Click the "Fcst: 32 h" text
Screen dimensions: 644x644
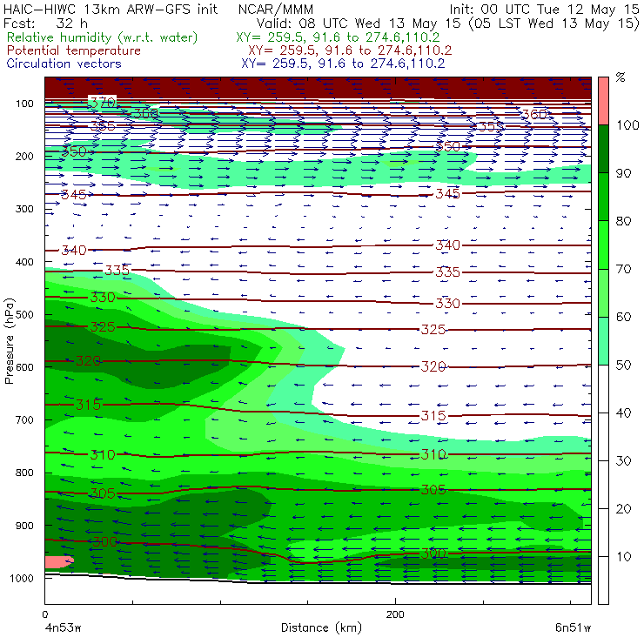pyautogui.click(x=45, y=23)
